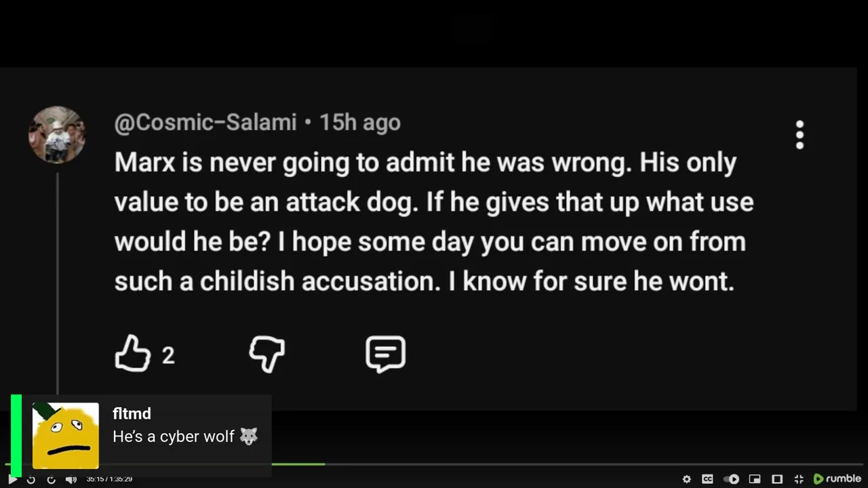Screen dimensions: 868x488
Task: Click the video timestamp display
Action: [x=109, y=479]
